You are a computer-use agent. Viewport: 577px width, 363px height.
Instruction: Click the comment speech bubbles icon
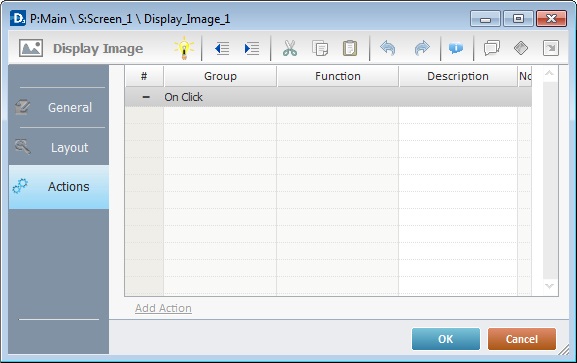[x=492, y=48]
